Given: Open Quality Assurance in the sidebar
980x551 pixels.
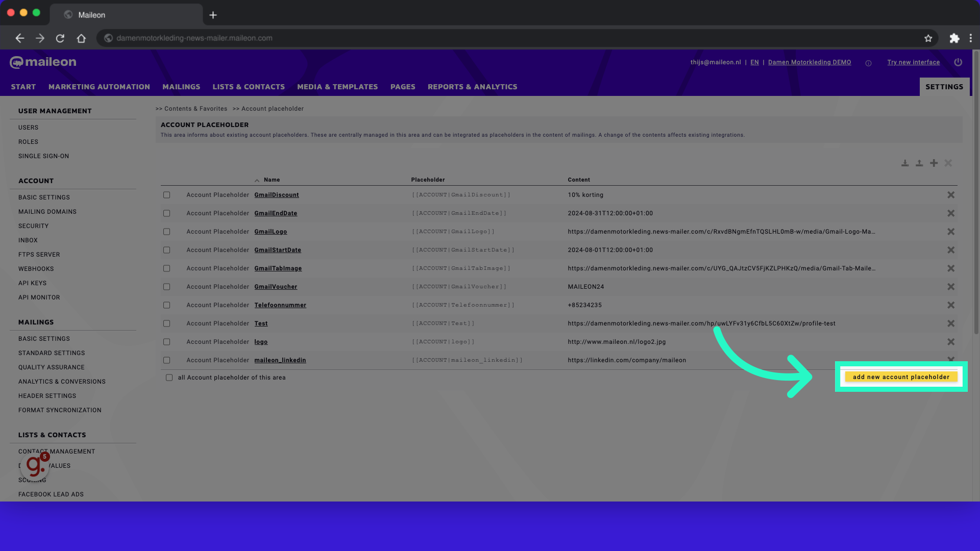Looking at the screenshot, I should 52,367.
